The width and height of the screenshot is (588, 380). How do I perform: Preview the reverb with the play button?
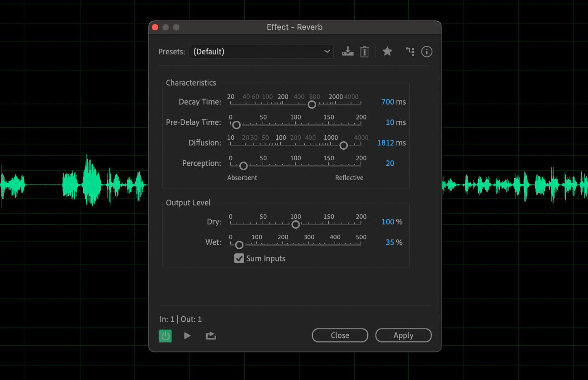click(187, 336)
